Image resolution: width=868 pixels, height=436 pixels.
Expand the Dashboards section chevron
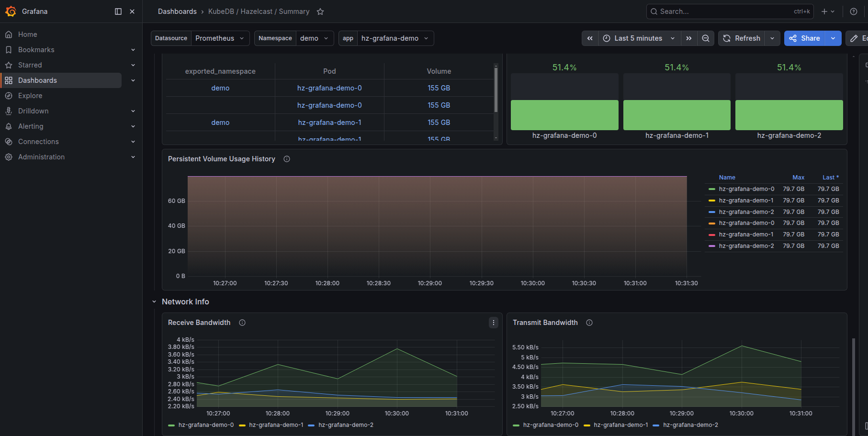tap(133, 80)
